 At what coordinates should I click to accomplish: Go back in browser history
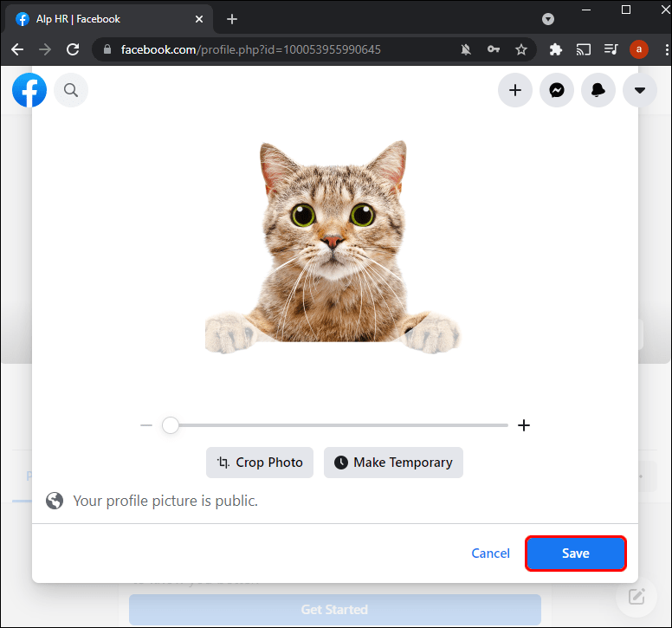[x=17, y=49]
